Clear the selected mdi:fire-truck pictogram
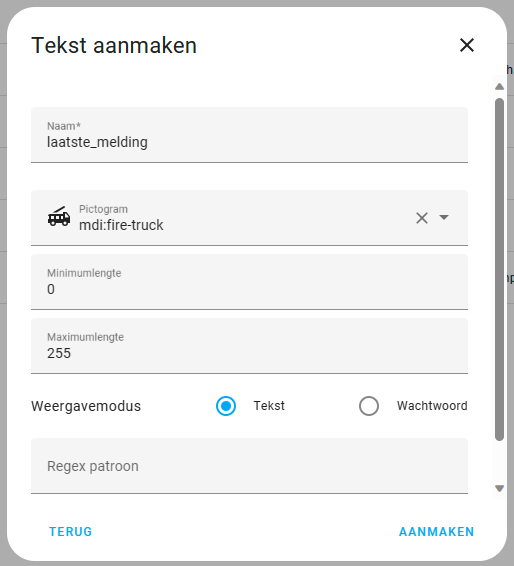 pos(422,218)
